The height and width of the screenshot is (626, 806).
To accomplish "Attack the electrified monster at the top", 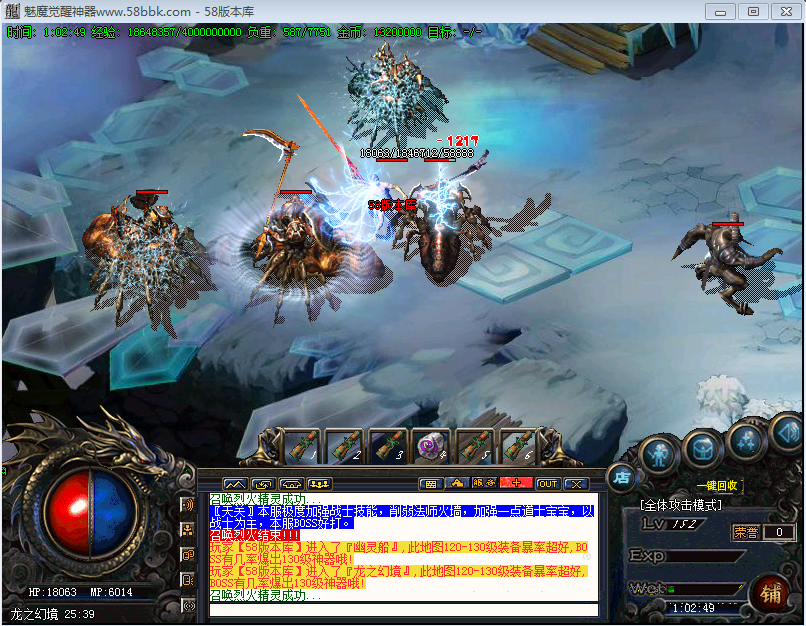I will coord(393,93).
